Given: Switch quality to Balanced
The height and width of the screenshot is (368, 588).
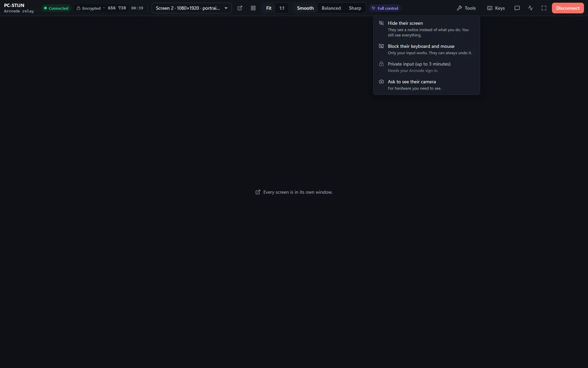Looking at the screenshot, I should click(331, 8).
